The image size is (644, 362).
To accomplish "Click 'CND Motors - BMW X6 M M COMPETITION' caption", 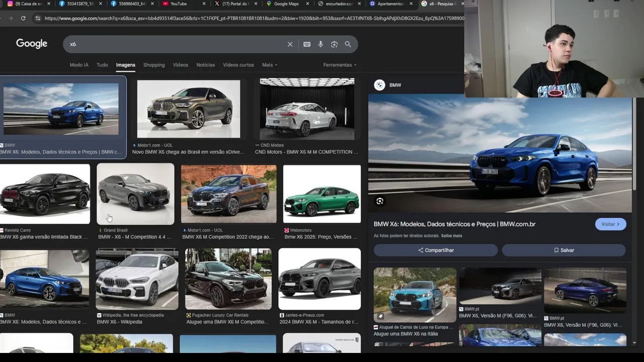I will pos(306,152).
